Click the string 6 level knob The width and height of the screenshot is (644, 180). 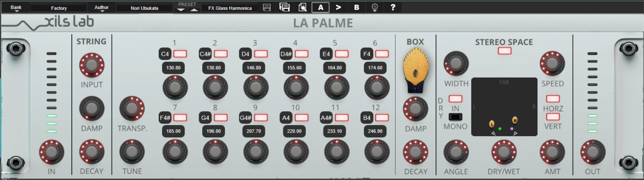click(377, 88)
